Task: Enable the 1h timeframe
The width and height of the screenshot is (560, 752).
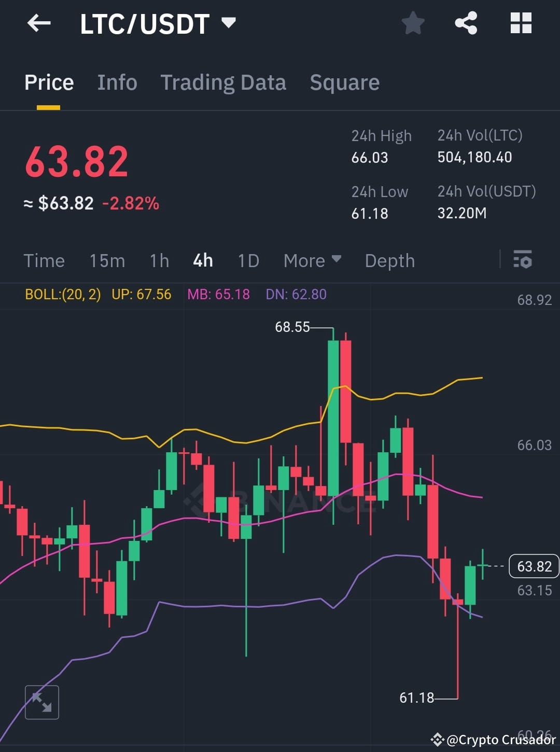Action: 159,261
